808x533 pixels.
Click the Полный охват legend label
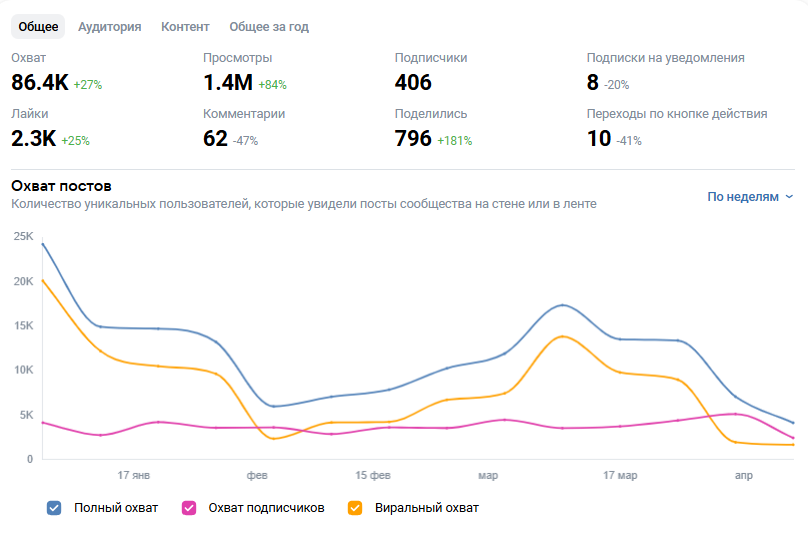pyautogui.click(x=116, y=508)
